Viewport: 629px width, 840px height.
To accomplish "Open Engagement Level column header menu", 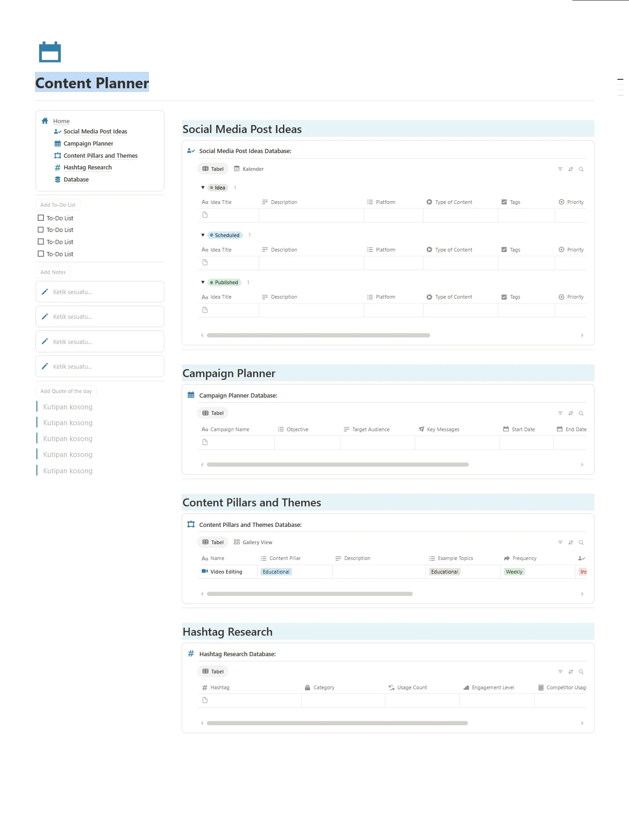I will pos(488,687).
